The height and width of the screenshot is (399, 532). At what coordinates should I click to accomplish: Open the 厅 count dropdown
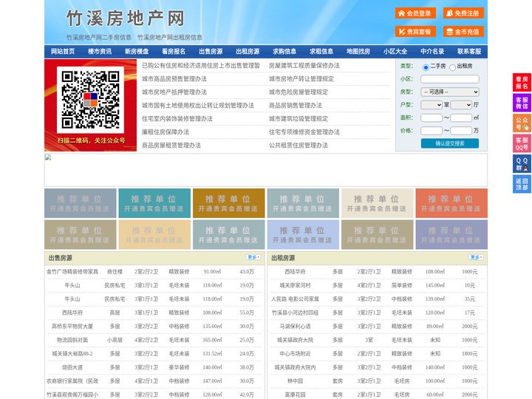(461, 105)
